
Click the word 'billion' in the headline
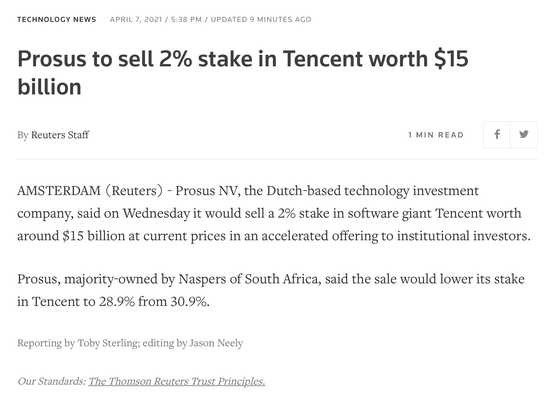coord(49,87)
